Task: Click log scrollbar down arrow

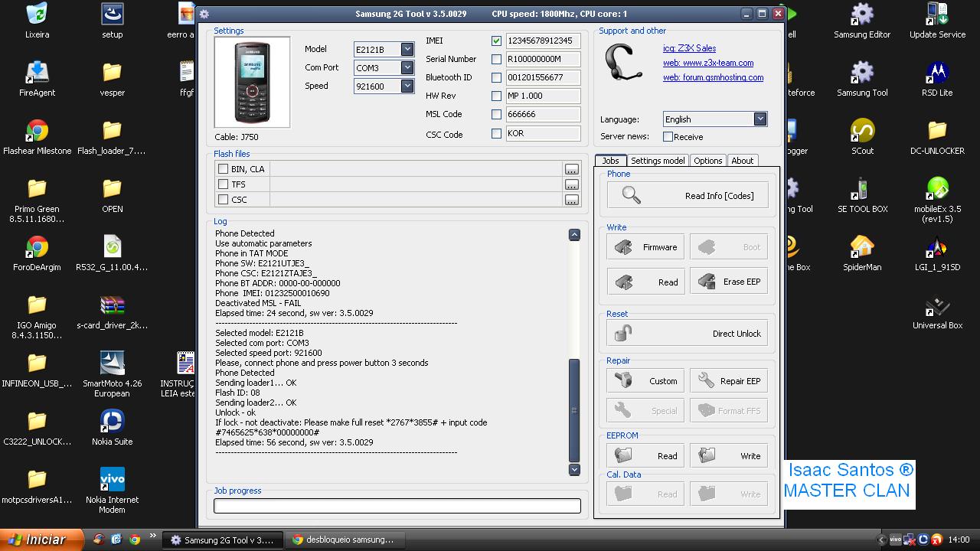Action: point(574,469)
